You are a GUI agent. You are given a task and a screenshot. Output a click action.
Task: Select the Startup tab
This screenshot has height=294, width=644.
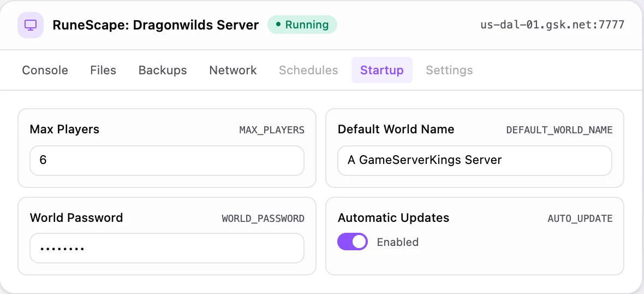click(x=382, y=70)
